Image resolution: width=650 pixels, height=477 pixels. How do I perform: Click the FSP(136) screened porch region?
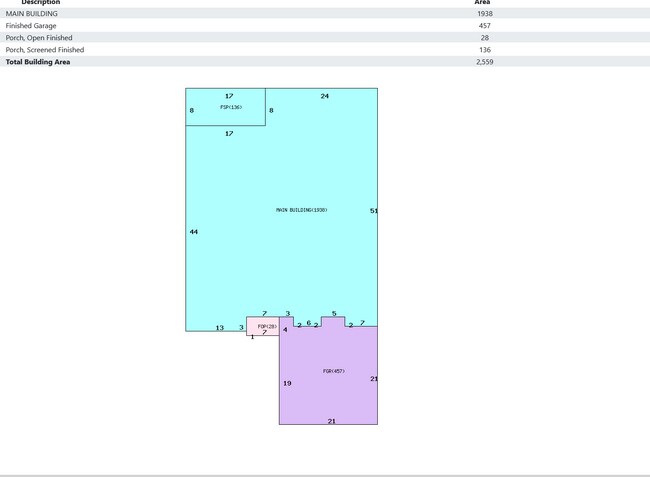point(226,107)
